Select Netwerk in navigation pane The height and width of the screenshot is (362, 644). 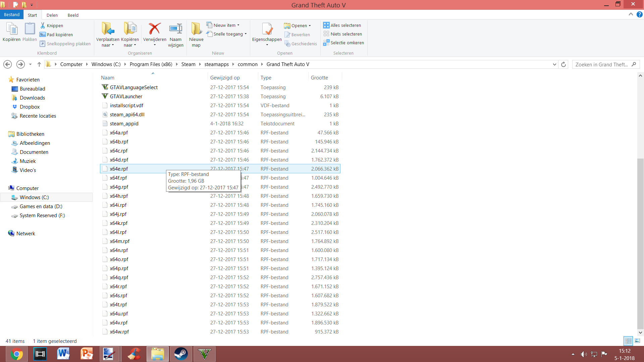click(x=25, y=233)
